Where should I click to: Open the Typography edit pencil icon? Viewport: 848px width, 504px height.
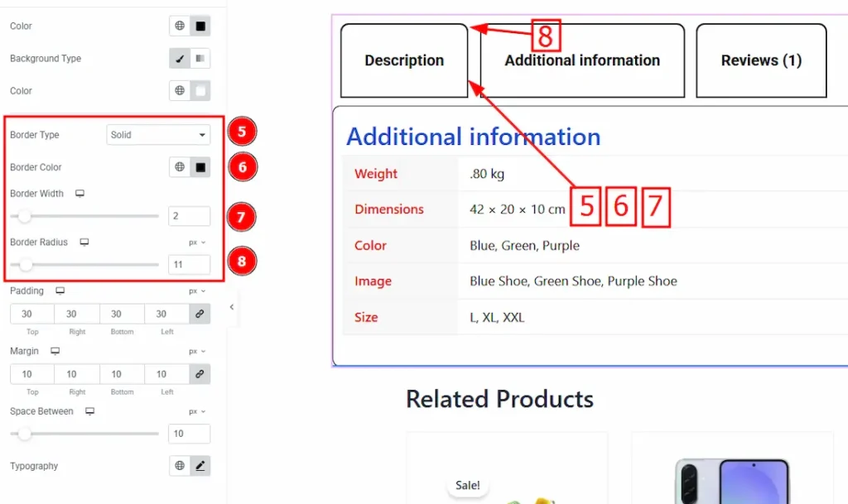200,466
